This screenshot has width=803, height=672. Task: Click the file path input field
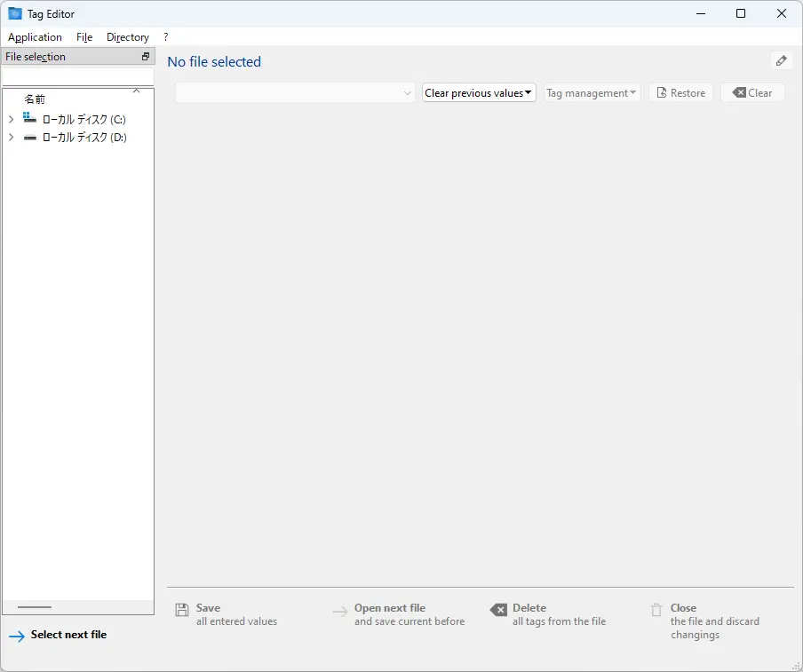(x=77, y=77)
